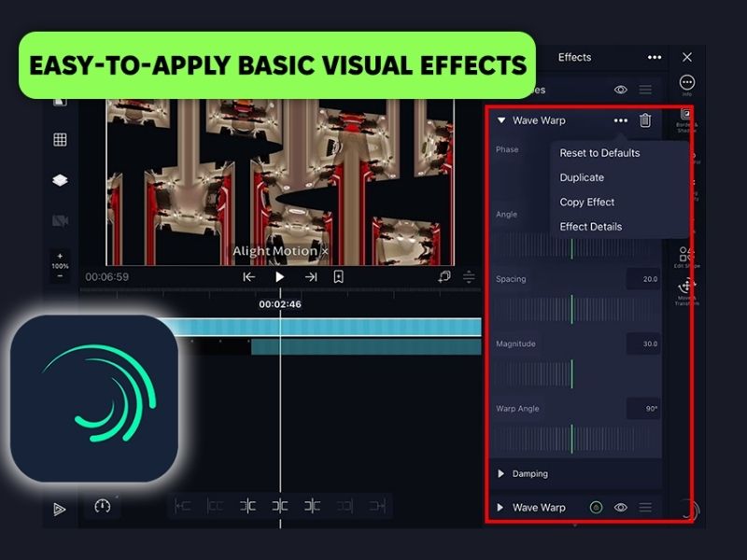The image size is (747, 560).
Task: Split layer with icon under the playhead
Action: [x=279, y=506]
